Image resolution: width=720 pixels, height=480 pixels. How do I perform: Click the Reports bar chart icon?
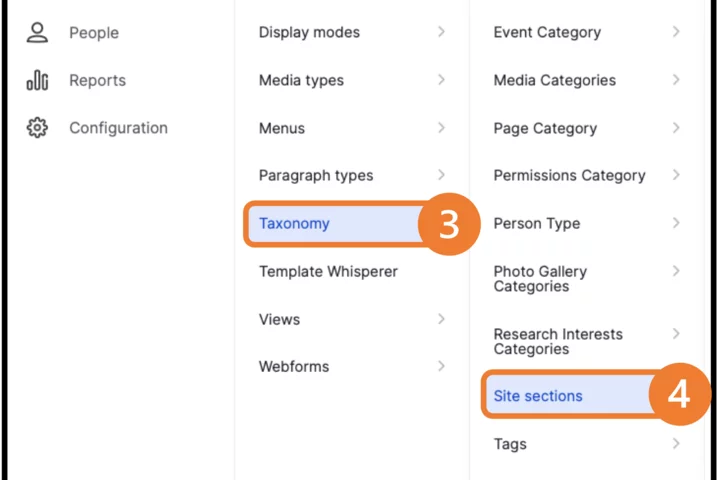click(37, 80)
